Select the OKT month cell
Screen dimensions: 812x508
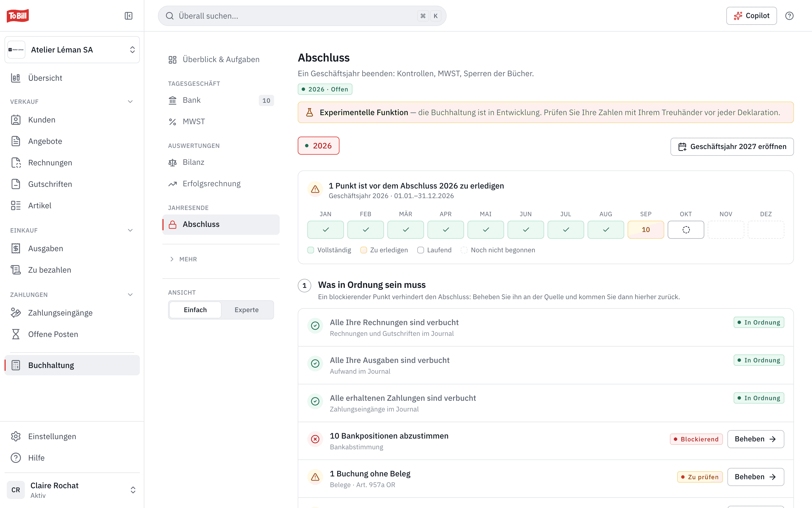[x=686, y=230]
